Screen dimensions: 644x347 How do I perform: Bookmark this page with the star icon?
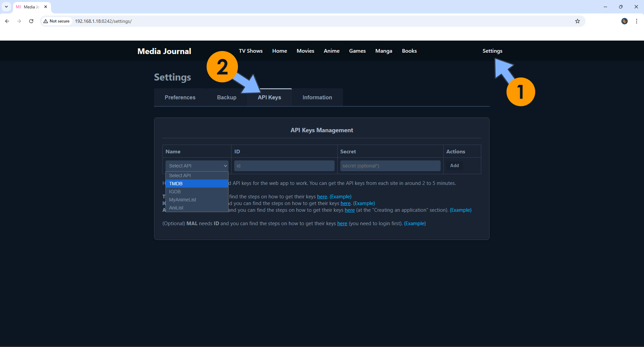(x=577, y=21)
